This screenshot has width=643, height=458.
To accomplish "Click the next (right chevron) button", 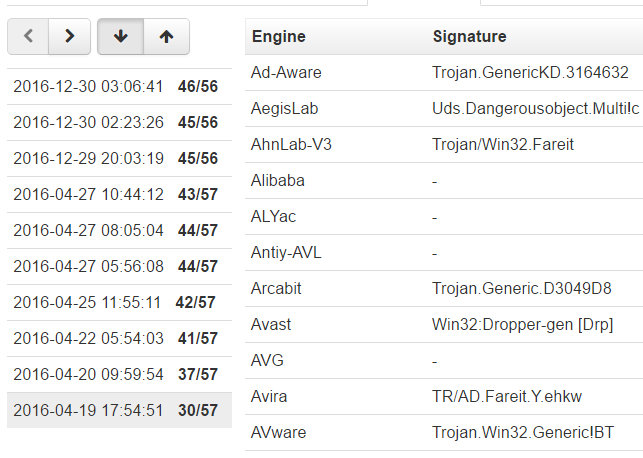I will 70,36.
